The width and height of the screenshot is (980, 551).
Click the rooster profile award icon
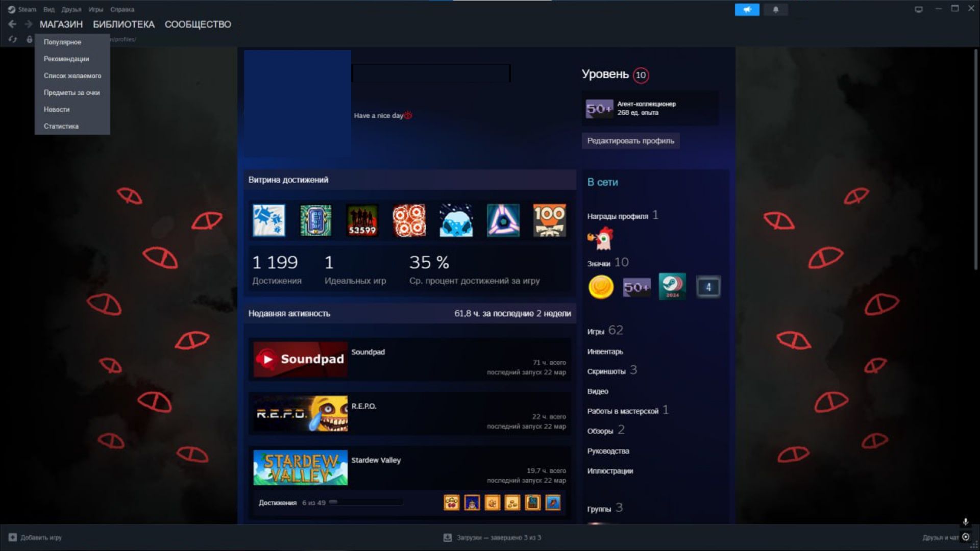pyautogui.click(x=600, y=238)
